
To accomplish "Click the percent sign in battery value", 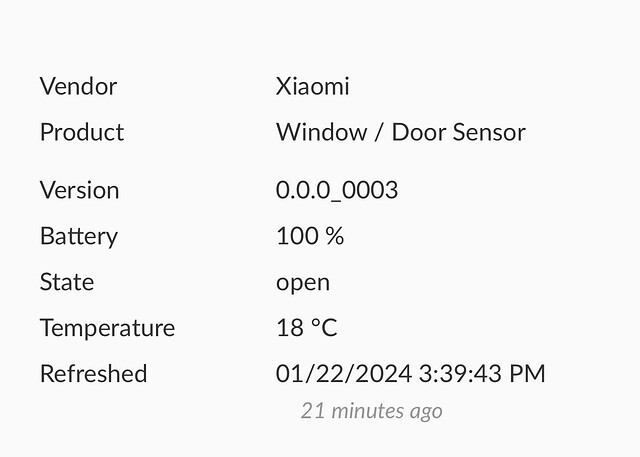I will click(x=335, y=236).
